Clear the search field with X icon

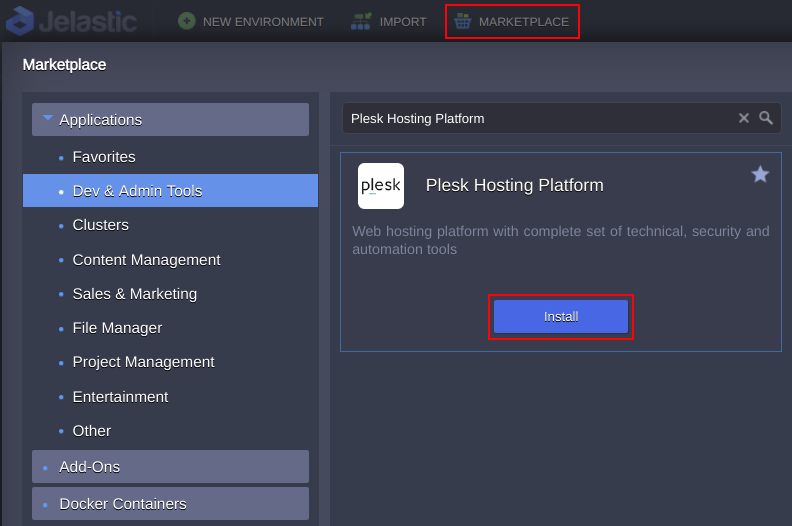coord(744,118)
